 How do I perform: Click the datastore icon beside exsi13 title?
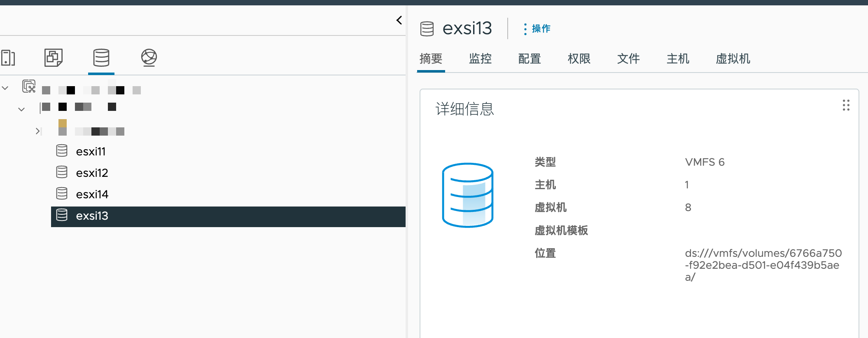point(427,29)
